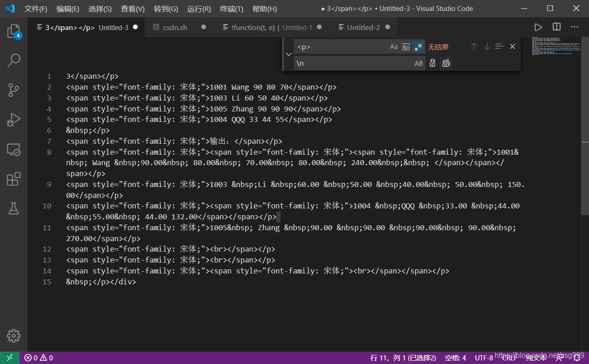Open the Manage gear menu
This screenshot has height=364, width=589.
[14, 336]
